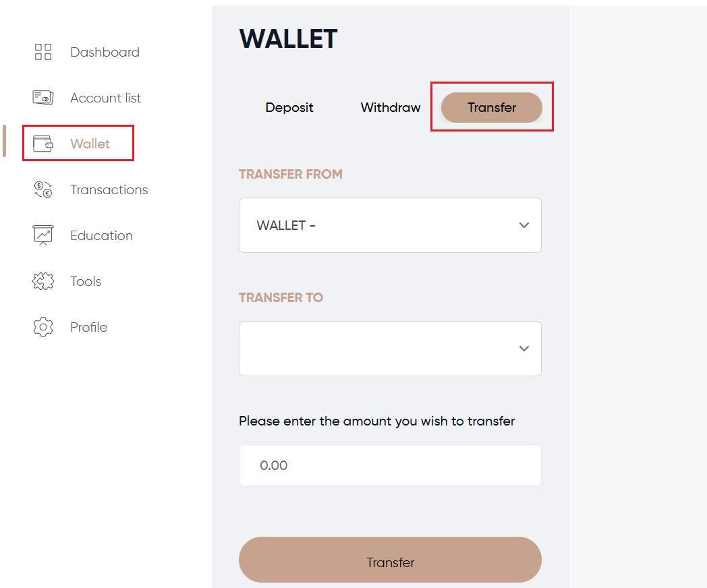
Task: Click the Account list card icon
Action: point(43,98)
